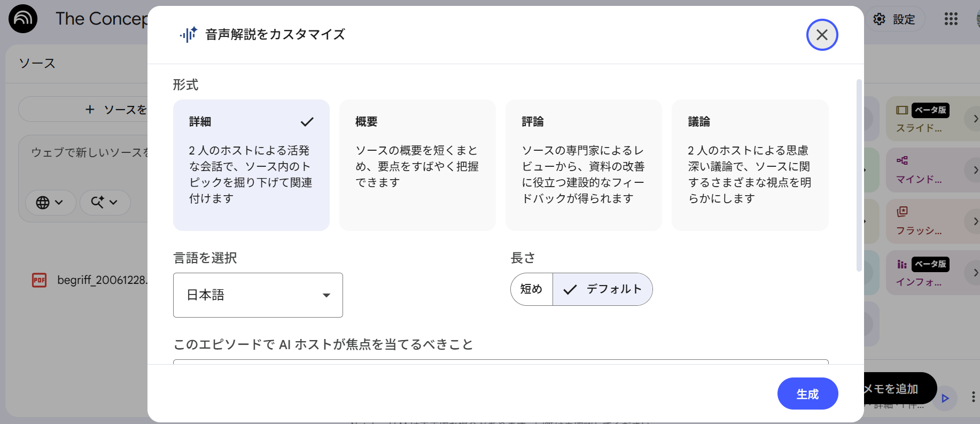Expand the フラッシュ card chevron
980x424 pixels.
click(975, 221)
